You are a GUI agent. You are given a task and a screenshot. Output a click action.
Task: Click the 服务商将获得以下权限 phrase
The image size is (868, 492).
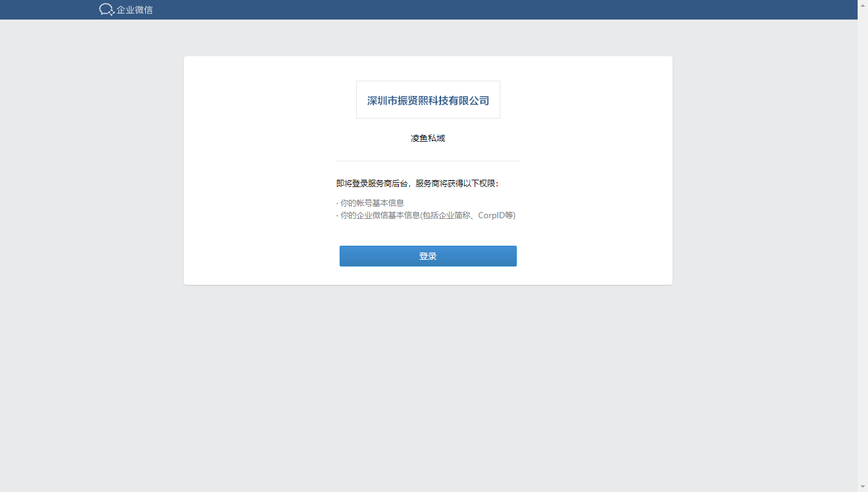click(457, 183)
